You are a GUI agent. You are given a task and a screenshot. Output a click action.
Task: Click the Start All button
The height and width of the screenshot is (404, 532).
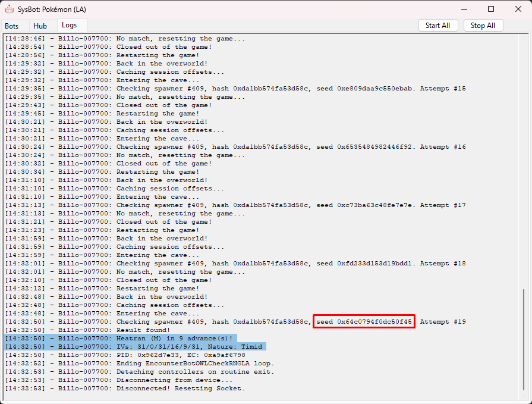click(x=438, y=26)
